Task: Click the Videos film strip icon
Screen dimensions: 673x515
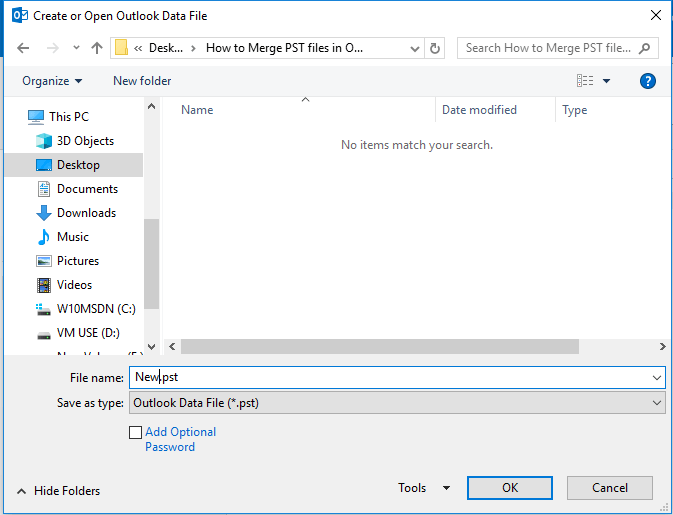Action: (43, 285)
